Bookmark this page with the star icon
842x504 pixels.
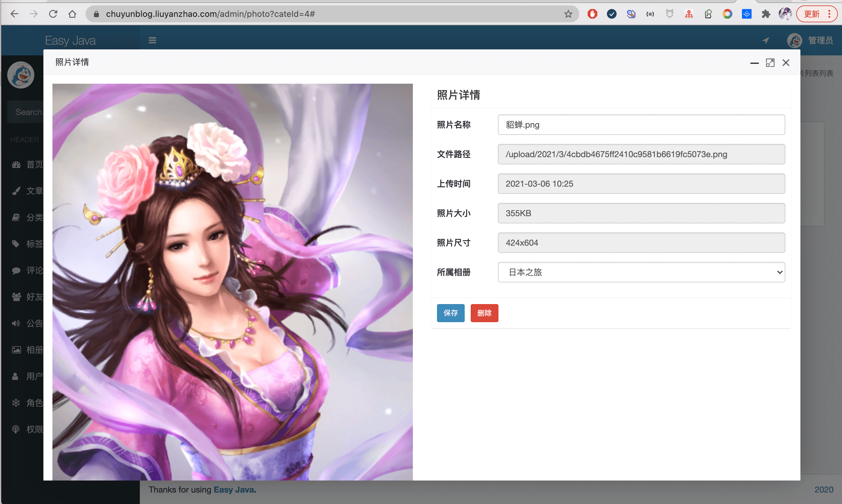568,14
